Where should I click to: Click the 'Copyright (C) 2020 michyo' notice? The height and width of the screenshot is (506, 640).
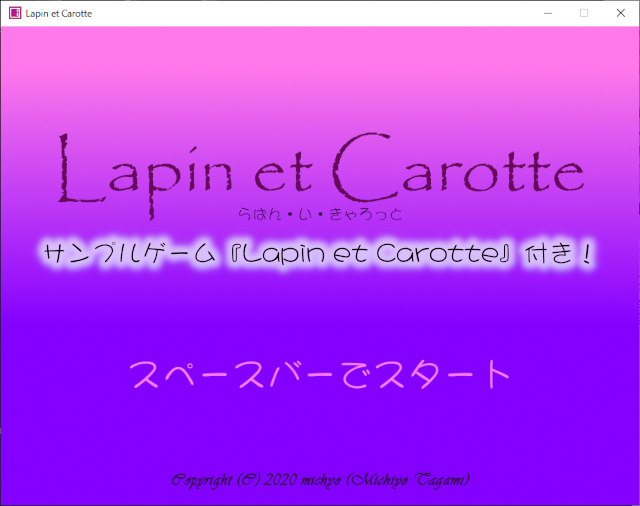(x=320, y=479)
